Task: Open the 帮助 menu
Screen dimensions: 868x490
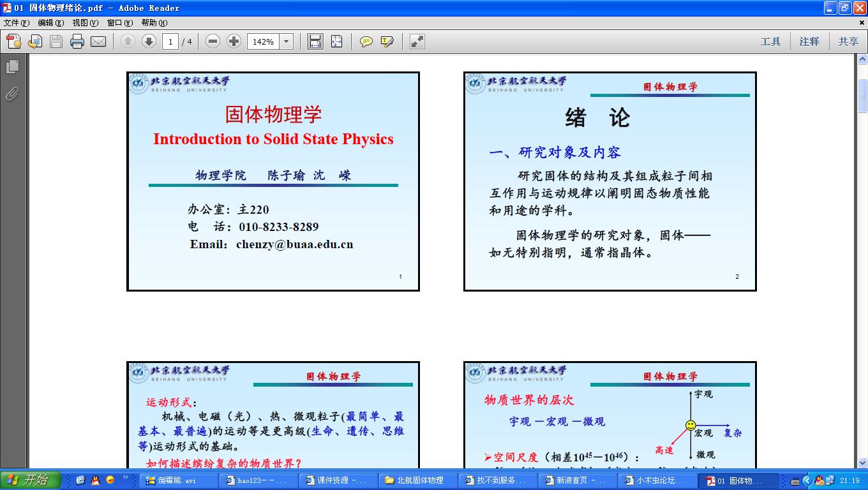Action: [154, 23]
